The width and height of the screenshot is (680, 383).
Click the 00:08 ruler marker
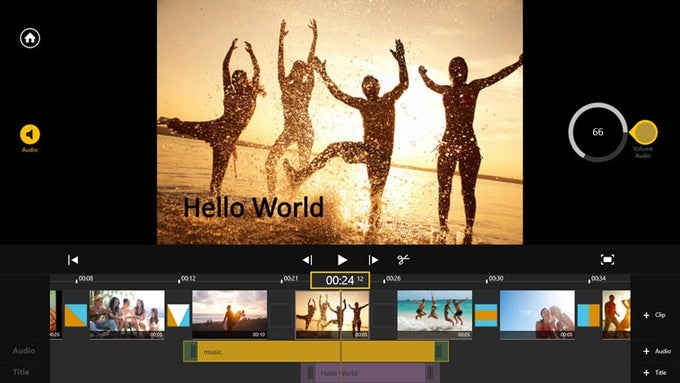85,279
